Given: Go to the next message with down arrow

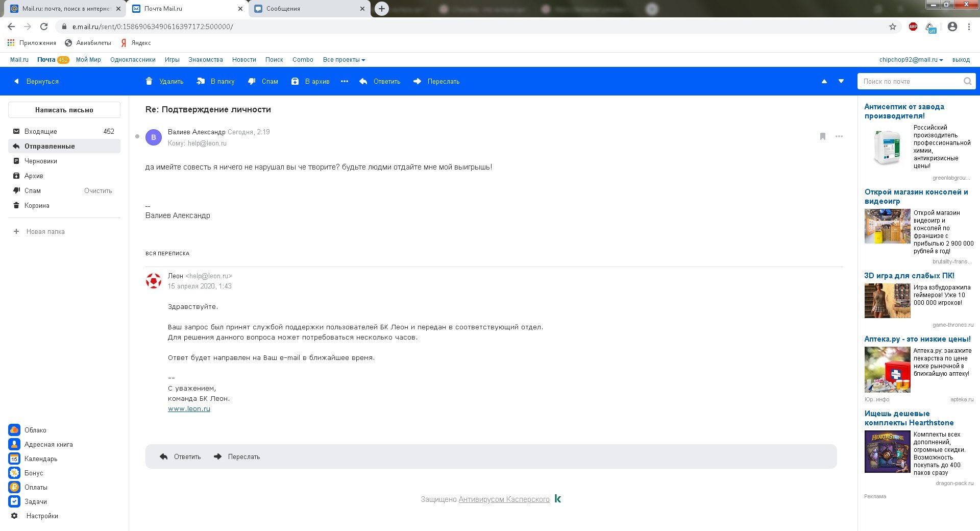Looking at the screenshot, I should 841,81.
